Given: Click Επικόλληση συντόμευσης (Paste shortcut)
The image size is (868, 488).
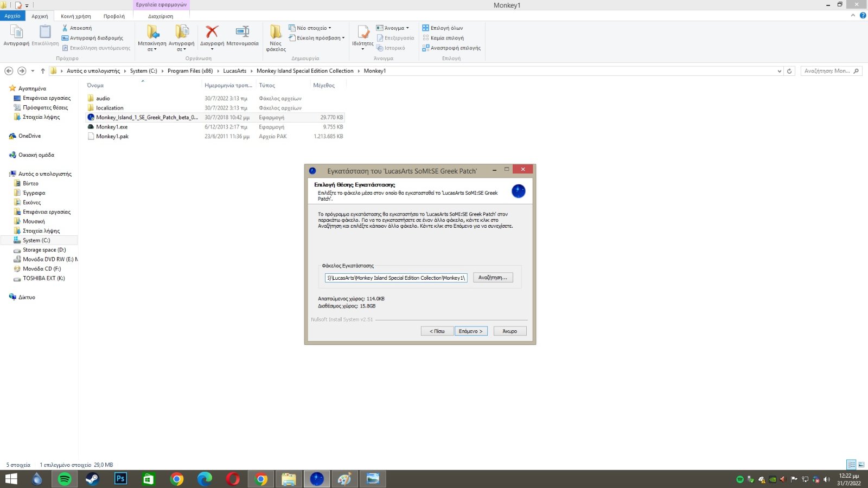Looking at the screenshot, I should coord(96,48).
